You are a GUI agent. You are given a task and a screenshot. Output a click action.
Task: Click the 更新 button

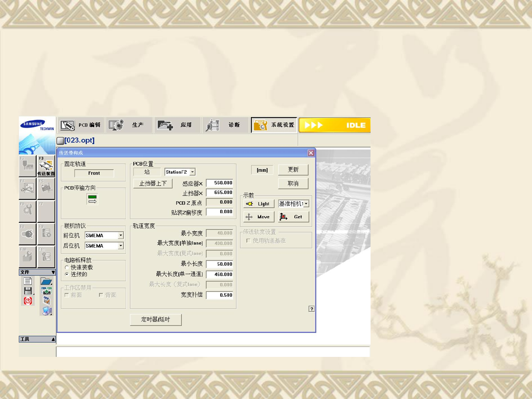click(293, 170)
